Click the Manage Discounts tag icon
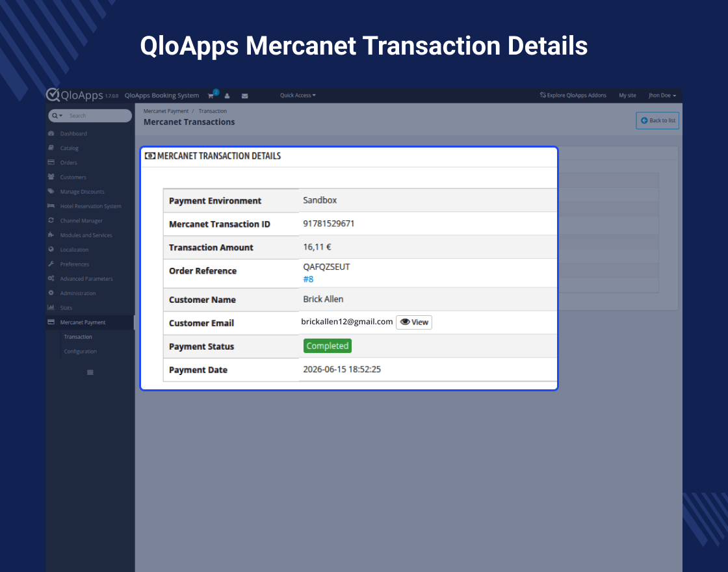The width and height of the screenshot is (728, 572). [51, 191]
